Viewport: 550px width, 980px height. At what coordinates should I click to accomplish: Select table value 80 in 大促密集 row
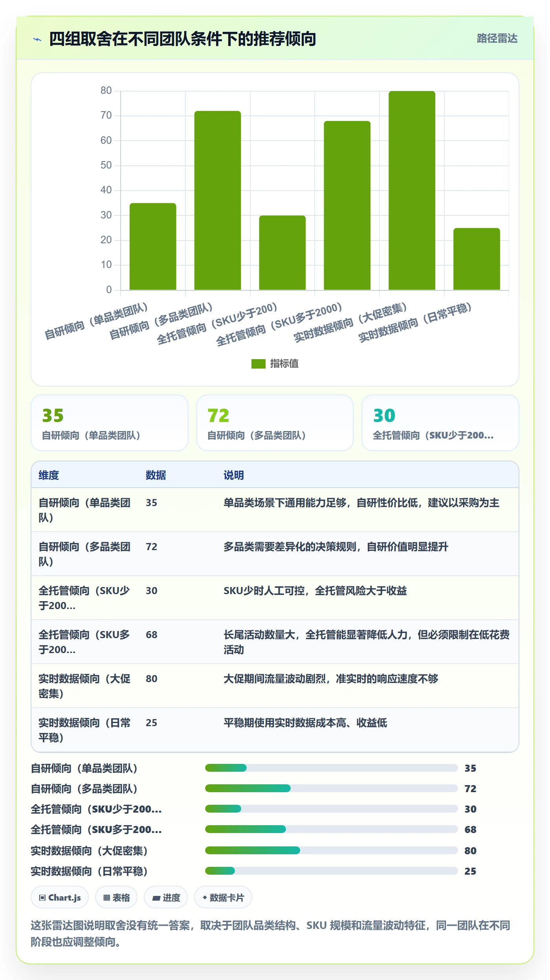(x=152, y=679)
